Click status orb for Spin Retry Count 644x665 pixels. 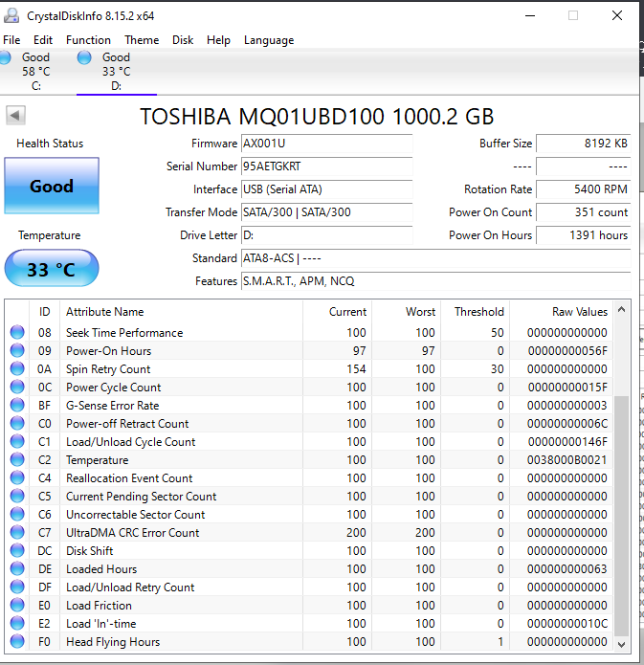tap(17, 369)
